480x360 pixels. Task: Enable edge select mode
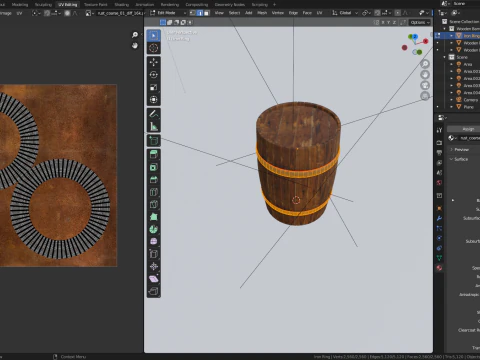pos(200,13)
